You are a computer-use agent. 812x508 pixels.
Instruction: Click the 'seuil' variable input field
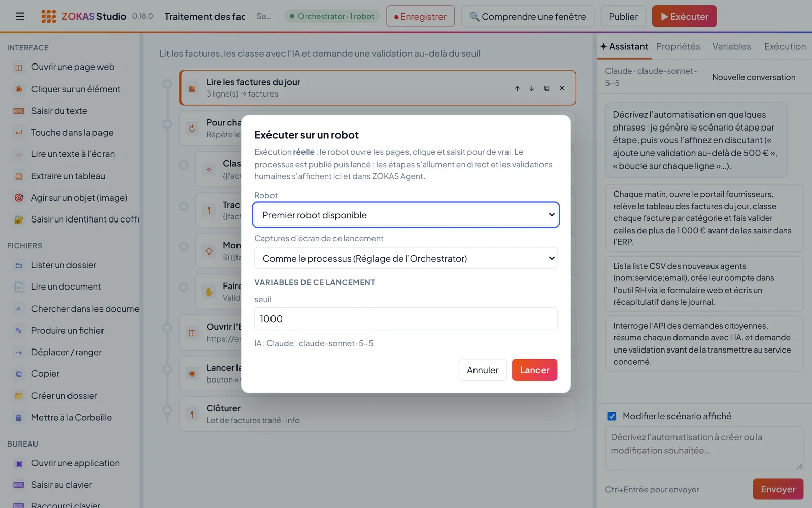click(x=406, y=319)
